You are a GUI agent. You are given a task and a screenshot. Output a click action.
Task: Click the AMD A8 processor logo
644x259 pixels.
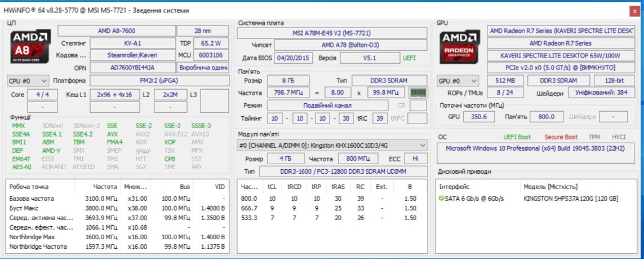pyautogui.click(x=31, y=46)
